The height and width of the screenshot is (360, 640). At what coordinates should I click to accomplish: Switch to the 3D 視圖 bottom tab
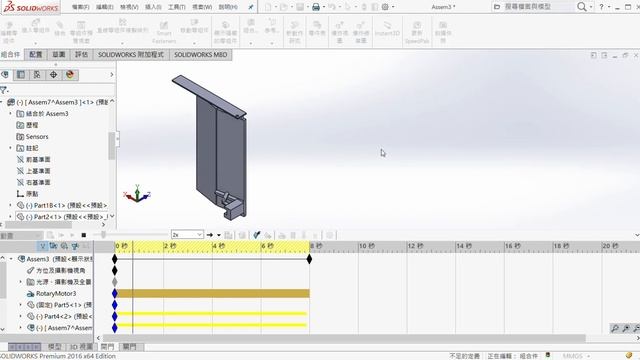(81, 347)
